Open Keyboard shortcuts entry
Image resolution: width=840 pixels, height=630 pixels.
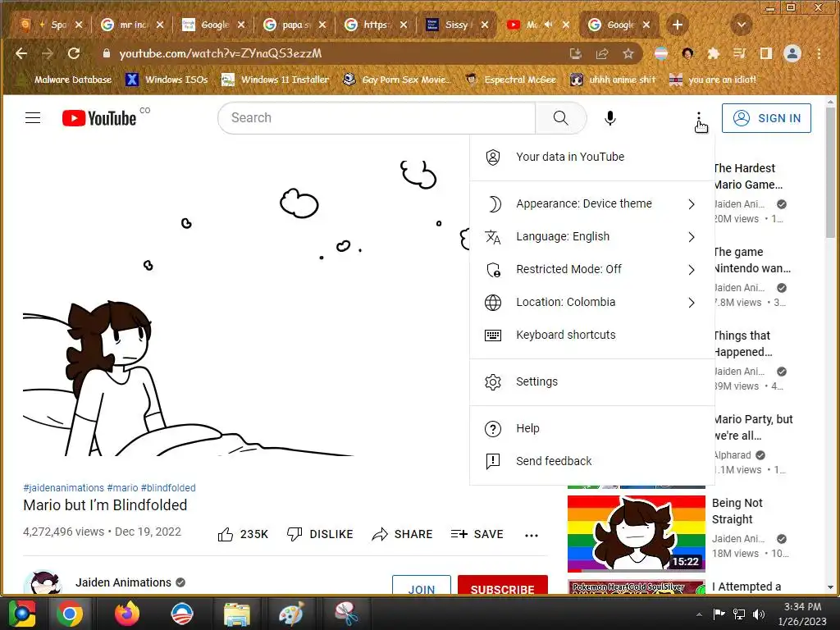point(592,336)
